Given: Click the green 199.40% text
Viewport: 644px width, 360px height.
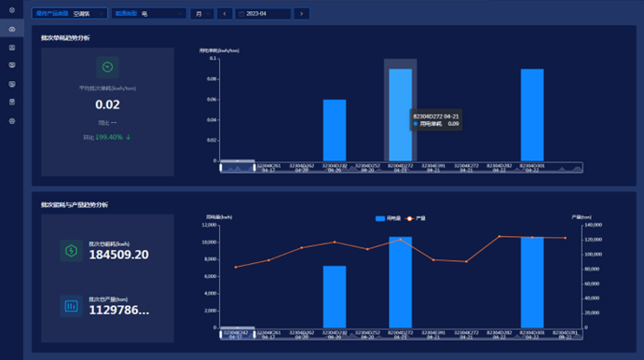Looking at the screenshot, I should [109, 137].
